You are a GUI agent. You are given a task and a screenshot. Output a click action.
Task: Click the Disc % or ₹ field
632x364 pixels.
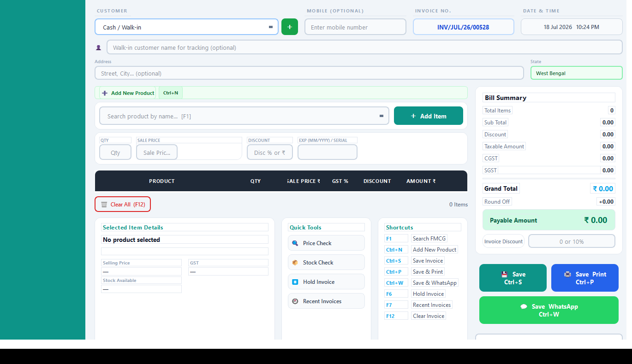pos(270,152)
